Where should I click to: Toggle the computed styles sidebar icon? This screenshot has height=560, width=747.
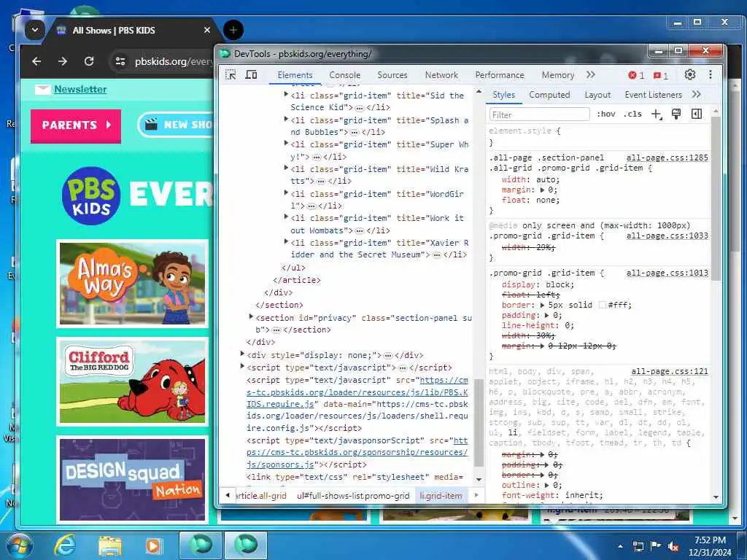point(697,114)
